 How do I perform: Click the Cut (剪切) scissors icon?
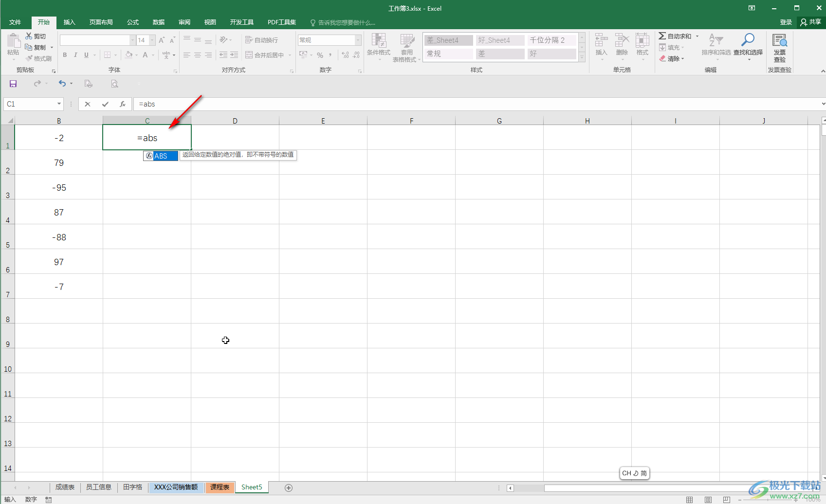pyautogui.click(x=29, y=36)
